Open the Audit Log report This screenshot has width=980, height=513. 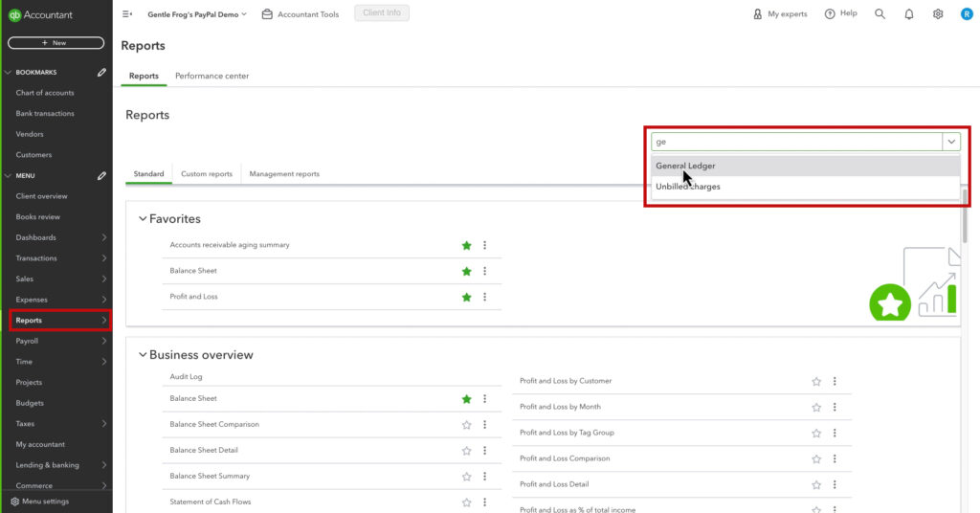tap(187, 377)
